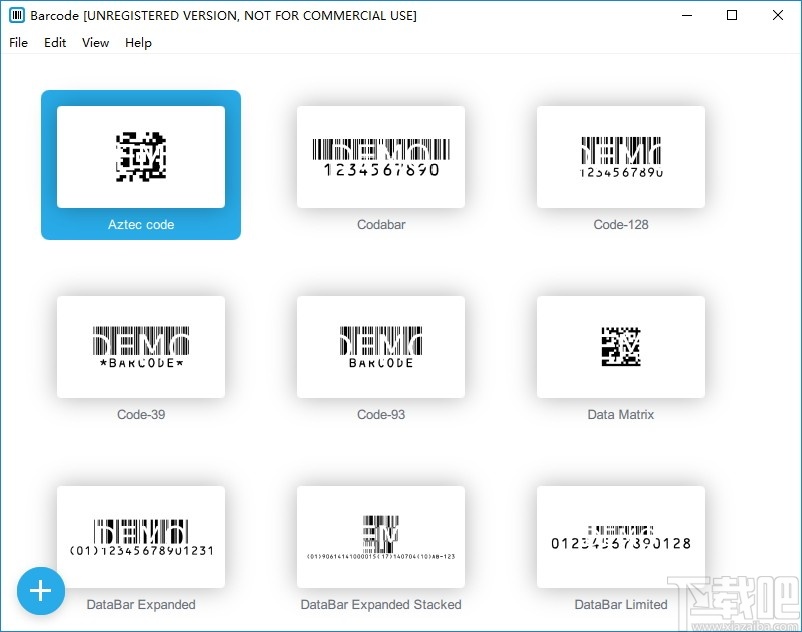Select the DataBar Limited barcode thumbnail
This screenshot has width=802, height=632.
(621, 537)
